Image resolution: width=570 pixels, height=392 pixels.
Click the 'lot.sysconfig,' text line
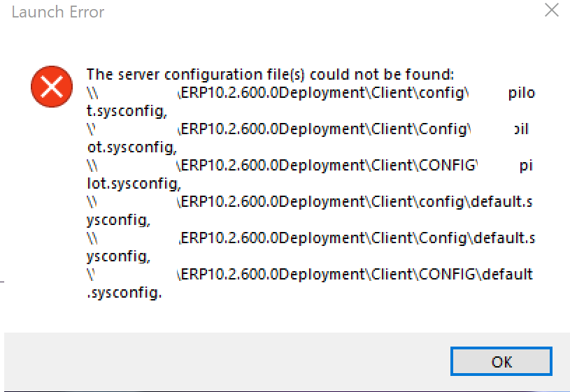pos(134,184)
